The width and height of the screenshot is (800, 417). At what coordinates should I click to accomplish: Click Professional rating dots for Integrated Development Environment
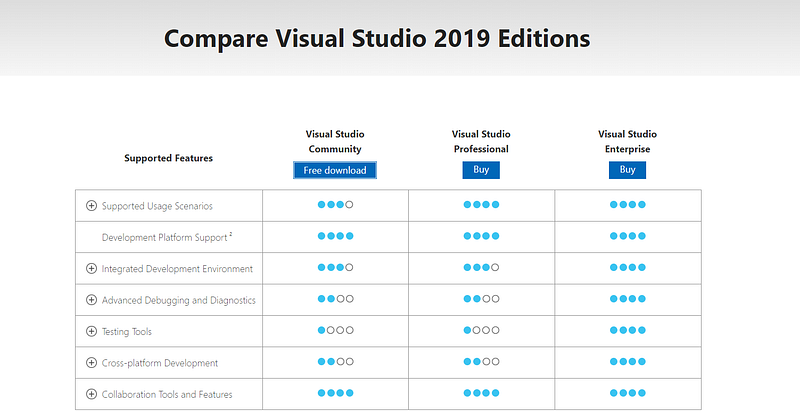[x=481, y=267]
